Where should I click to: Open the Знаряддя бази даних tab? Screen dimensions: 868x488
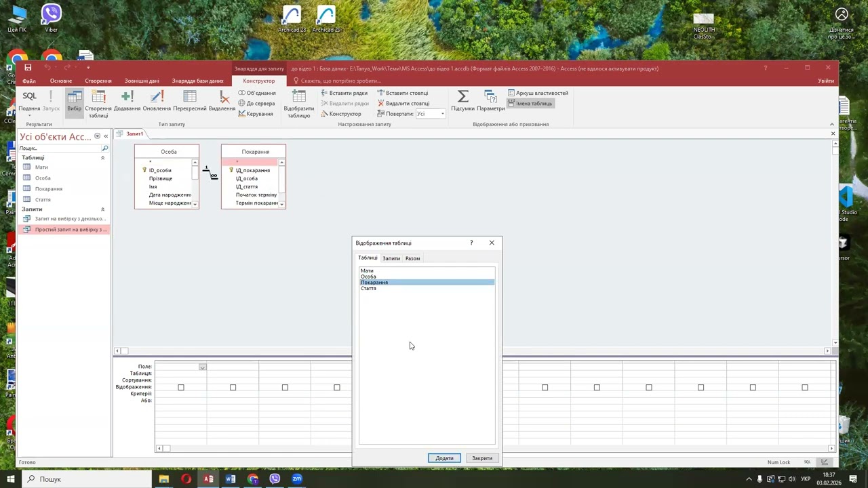pos(197,81)
